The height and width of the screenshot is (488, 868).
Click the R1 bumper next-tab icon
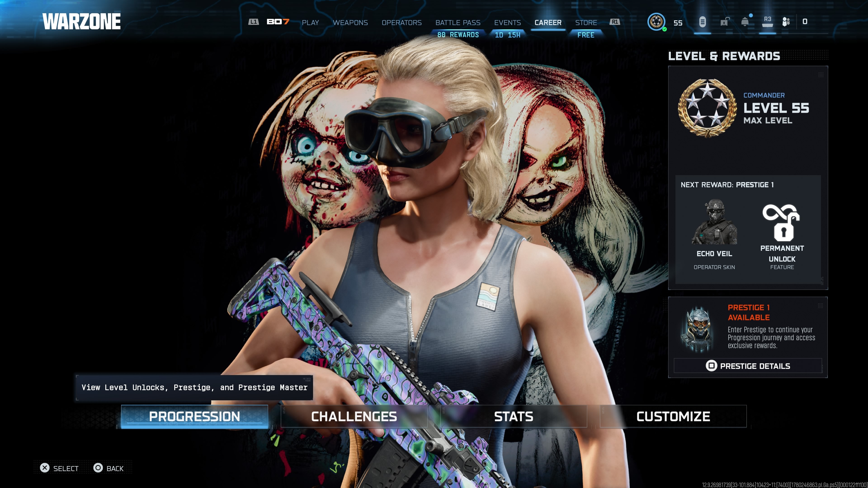click(x=615, y=22)
